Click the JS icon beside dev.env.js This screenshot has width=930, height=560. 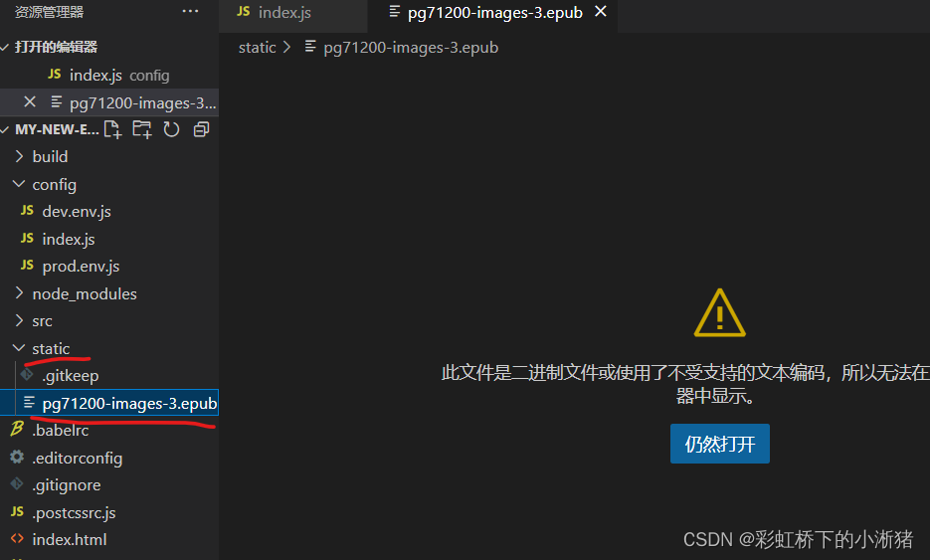click(27, 211)
